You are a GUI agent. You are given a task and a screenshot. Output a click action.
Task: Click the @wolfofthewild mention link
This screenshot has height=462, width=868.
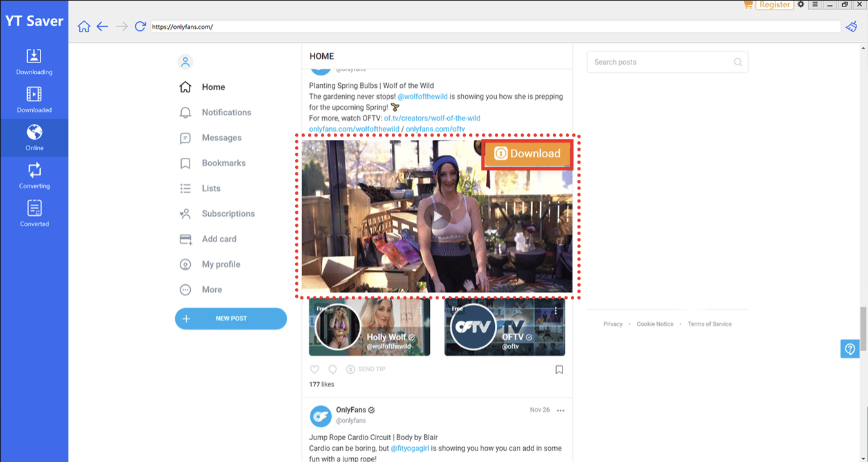(x=422, y=97)
